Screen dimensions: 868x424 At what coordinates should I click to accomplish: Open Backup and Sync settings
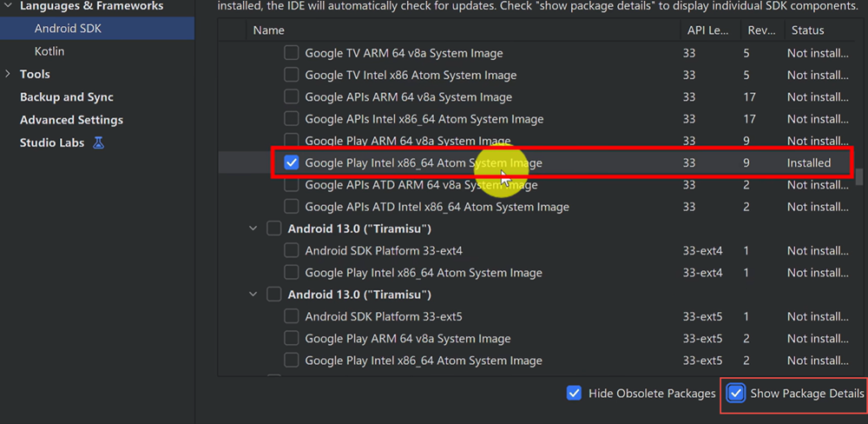coord(67,97)
